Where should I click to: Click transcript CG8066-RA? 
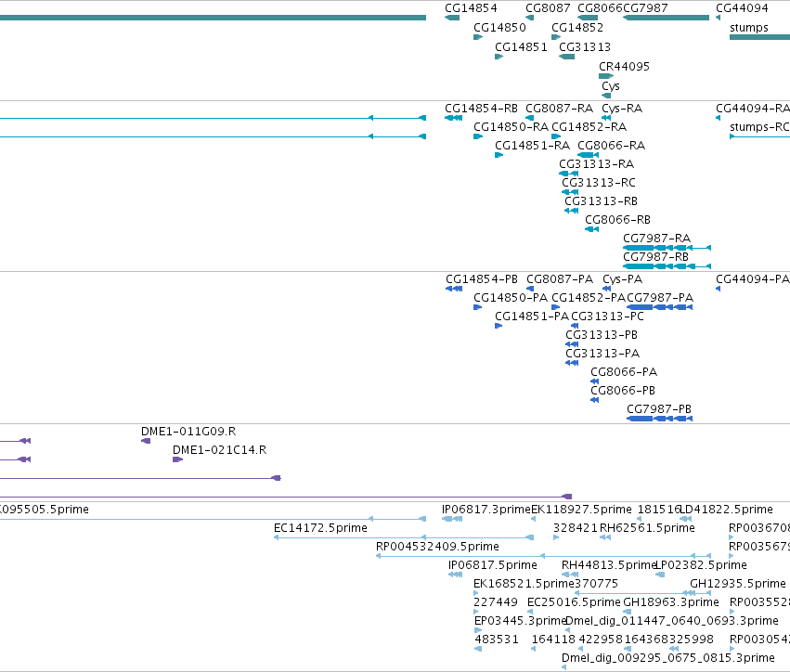tap(589, 155)
